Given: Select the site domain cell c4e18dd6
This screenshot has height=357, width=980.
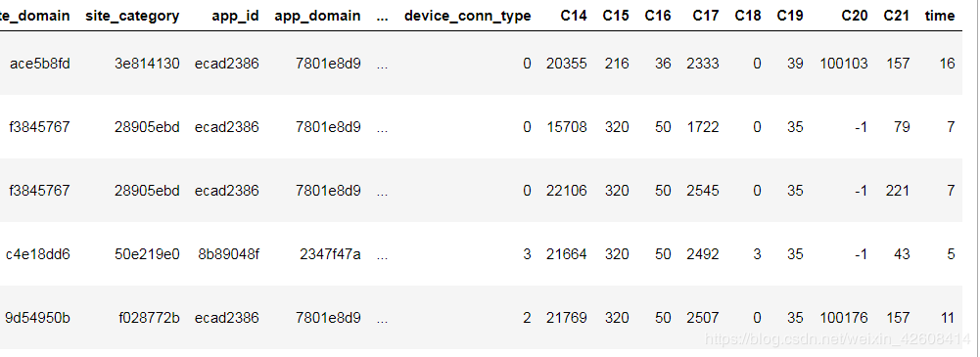Looking at the screenshot, I should [38, 254].
